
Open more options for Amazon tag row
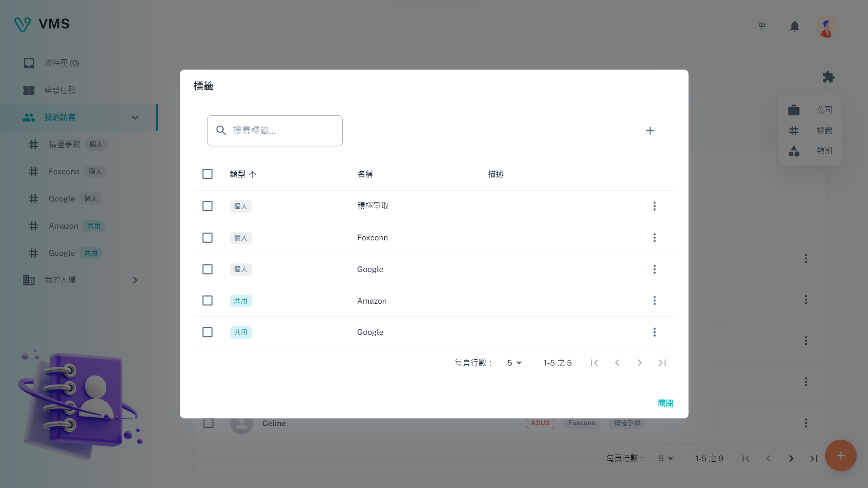coord(654,301)
